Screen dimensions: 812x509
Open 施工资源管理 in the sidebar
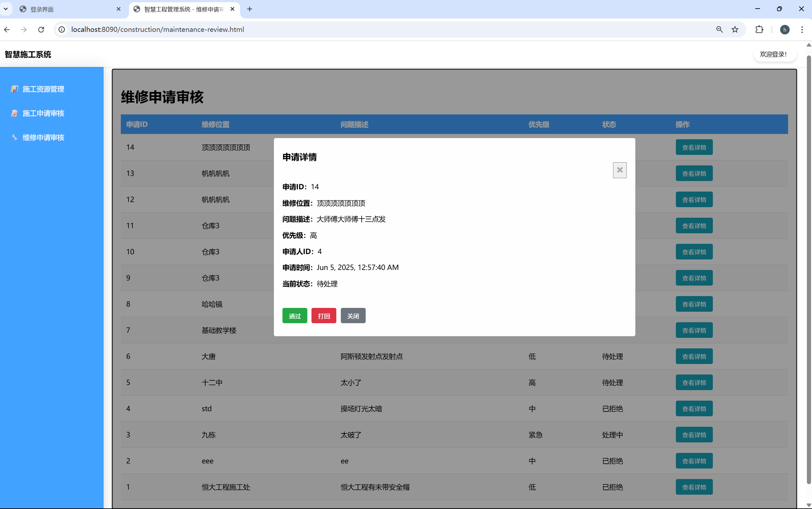tap(43, 89)
